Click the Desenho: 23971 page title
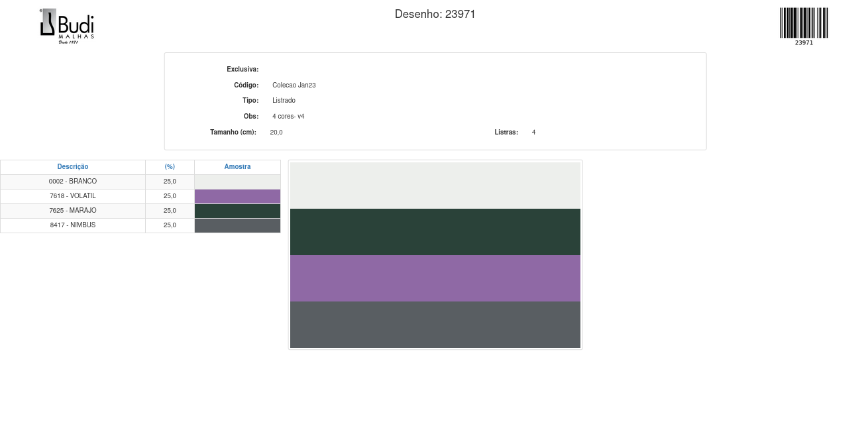 pyautogui.click(x=435, y=15)
